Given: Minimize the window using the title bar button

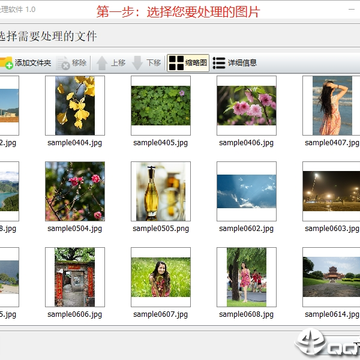Looking at the screenshot, I should coord(352,10).
